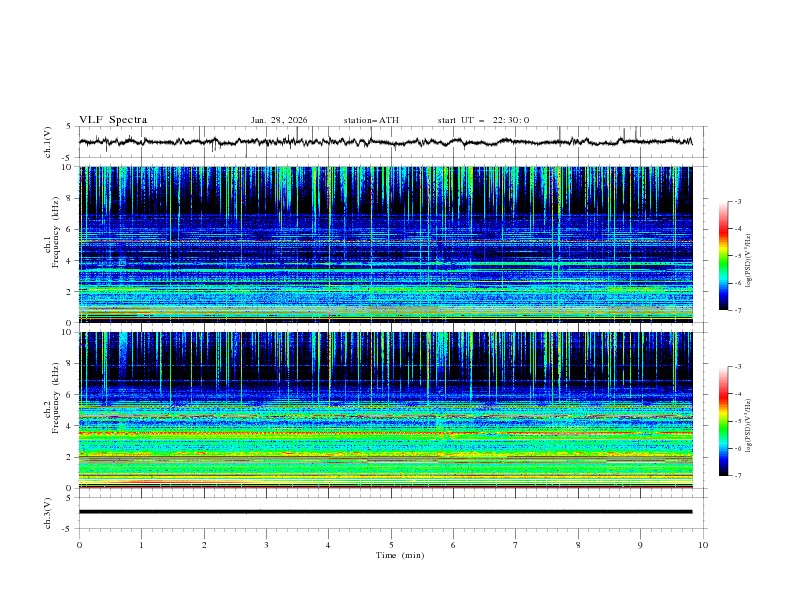Click the date 'Jan. 28, 2026'
Viewport: 792px width, 612px height.
[279, 120]
